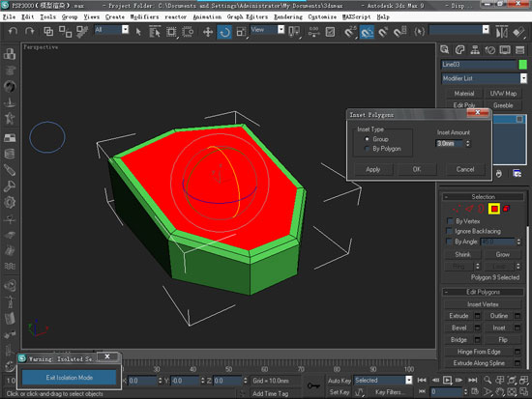Open the Display panel tab icon
Screen dimensions: 532x399
pos(505,50)
